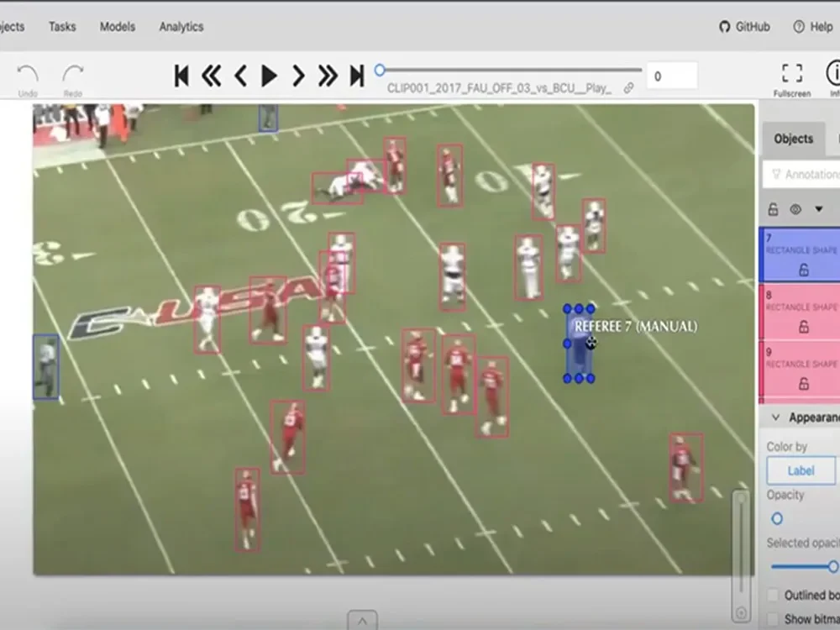Toggle lock on object 9
The width and height of the screenshot is (840, 630).
coord(804,384)
